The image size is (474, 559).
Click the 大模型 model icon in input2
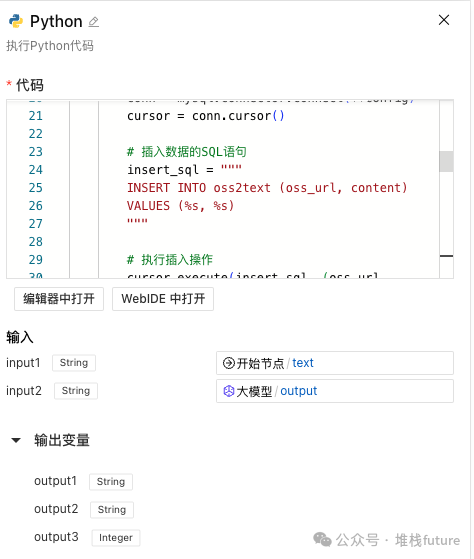tap(228, 391)
